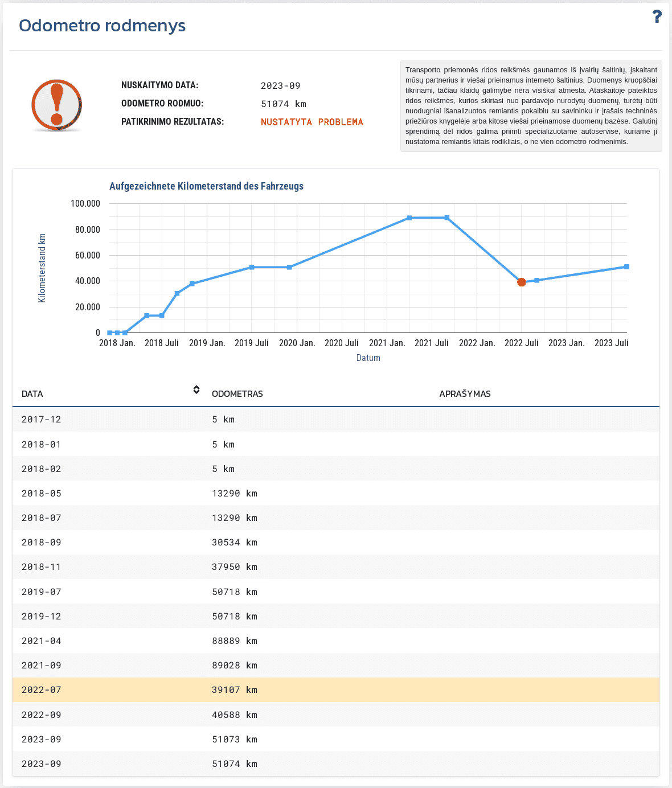Screen dimensions: 672x788
Task: Select the red anomaly point on chart
Action: click(521, 282)
